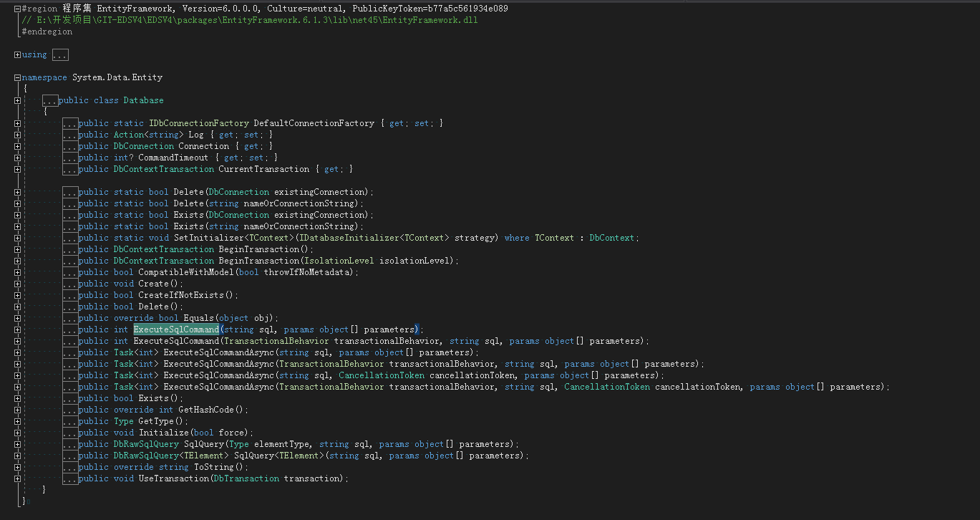Click Exists(DbConnection existingConnection) method name
Screen dimensions: 980x520
tap(188, 215)
